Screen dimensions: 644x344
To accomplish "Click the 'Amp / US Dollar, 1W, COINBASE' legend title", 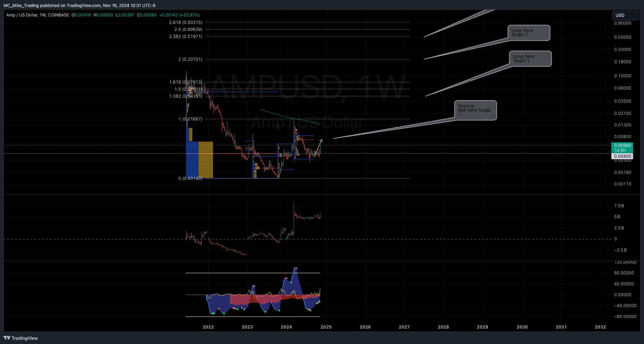I will tap(38, 15).
